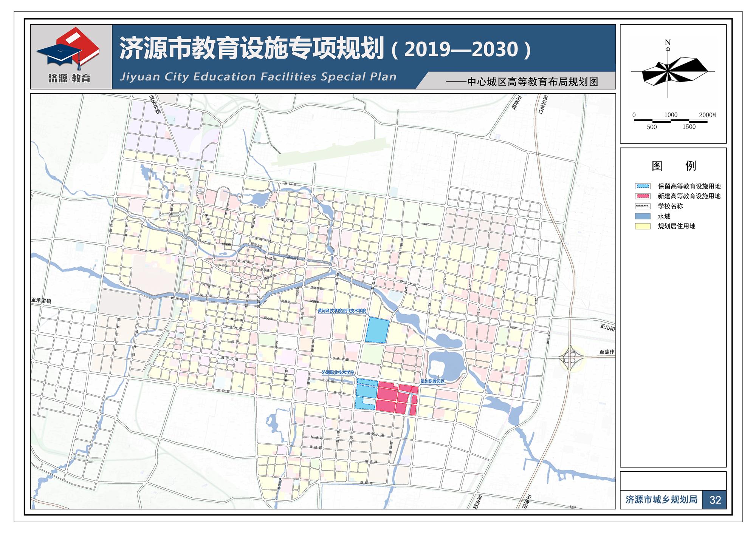Click the pale green airport runway strip
This screenshot has height=534, width=756.
pos(332,153)
